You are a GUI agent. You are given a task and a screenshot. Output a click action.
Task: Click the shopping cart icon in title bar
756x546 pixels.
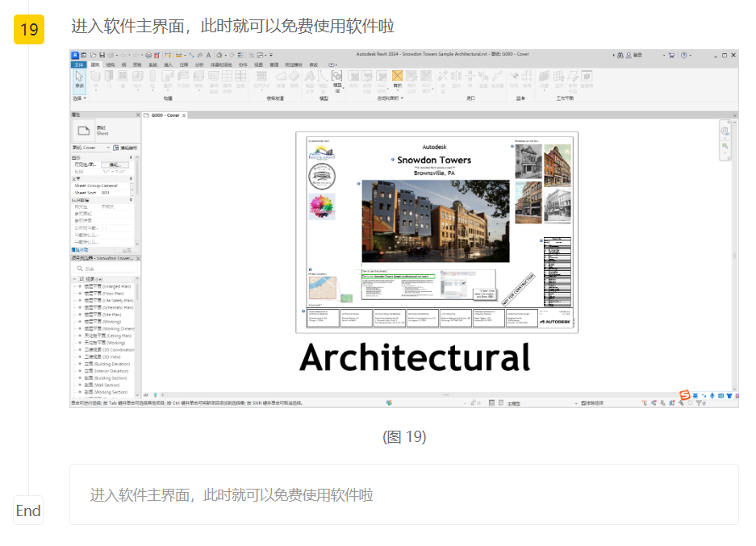pos(670,55)
